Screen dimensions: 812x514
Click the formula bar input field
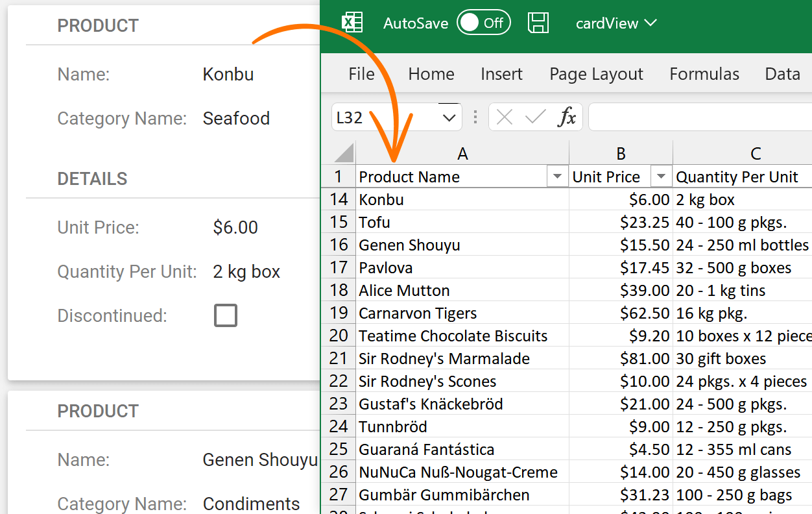click(699, 117)
